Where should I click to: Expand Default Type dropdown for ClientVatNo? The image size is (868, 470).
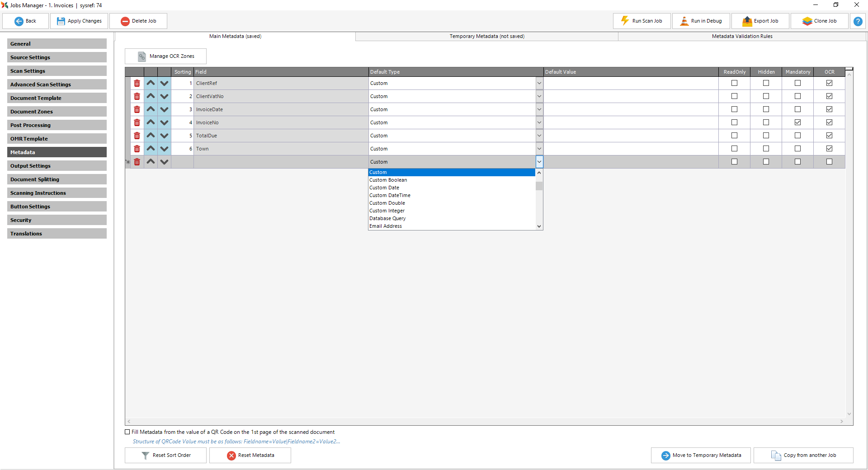539,96
